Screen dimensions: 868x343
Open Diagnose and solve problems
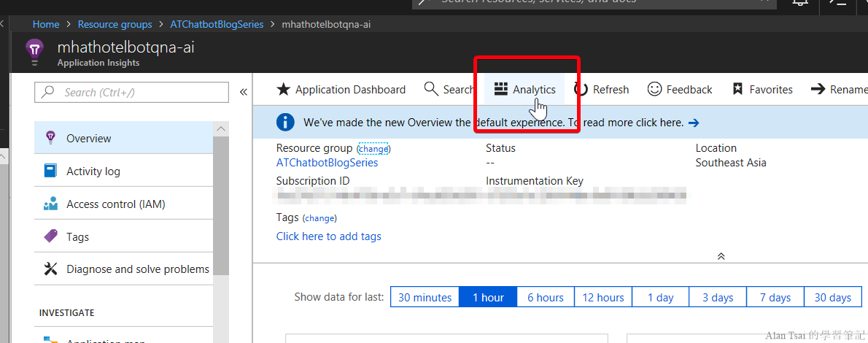point(123,269)
